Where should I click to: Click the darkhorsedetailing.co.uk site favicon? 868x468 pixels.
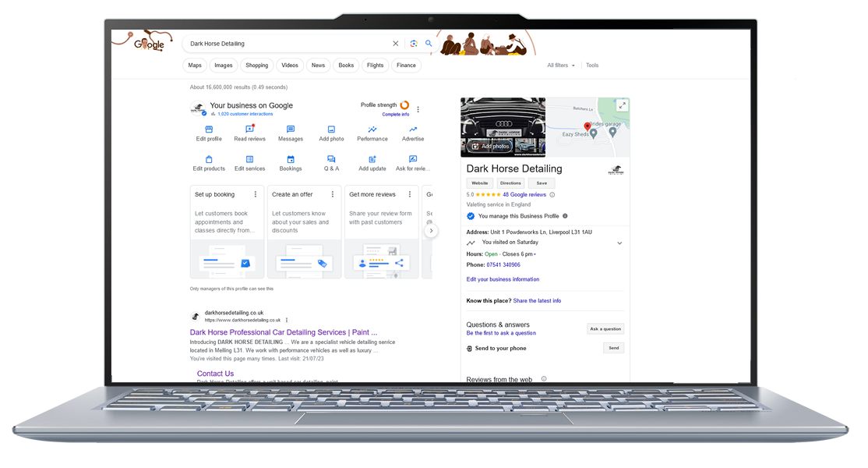(x=195, y=316)
